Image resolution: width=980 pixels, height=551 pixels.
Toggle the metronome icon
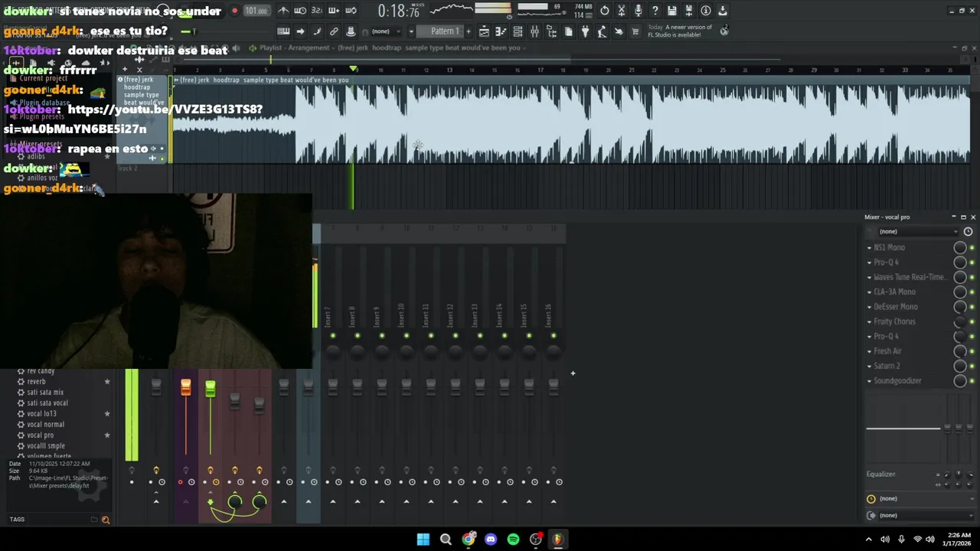(x=283, y=11)
